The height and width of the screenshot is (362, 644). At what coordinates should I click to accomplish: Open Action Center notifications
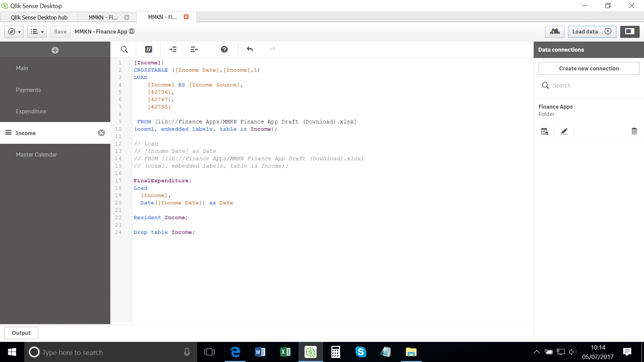point(627,352)
